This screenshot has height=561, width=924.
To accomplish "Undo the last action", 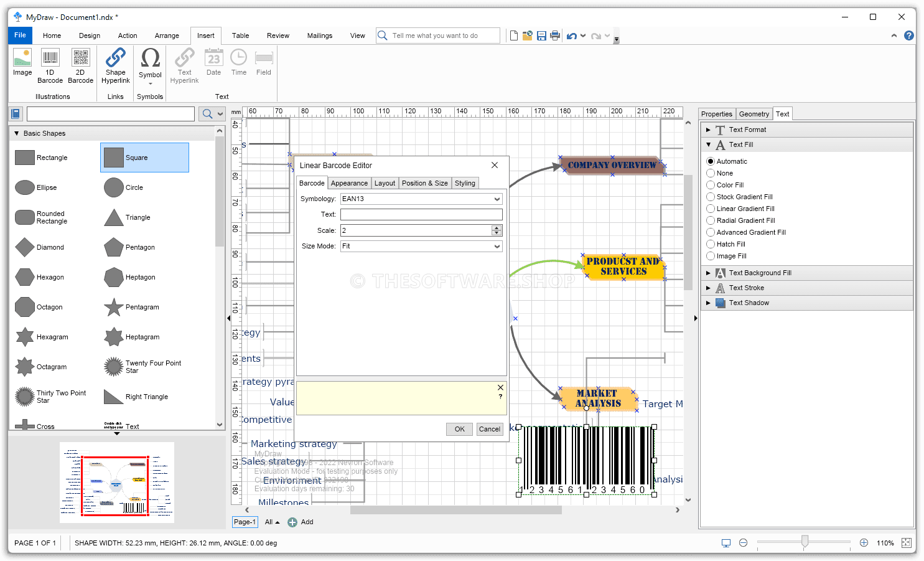I will (571, 36).
